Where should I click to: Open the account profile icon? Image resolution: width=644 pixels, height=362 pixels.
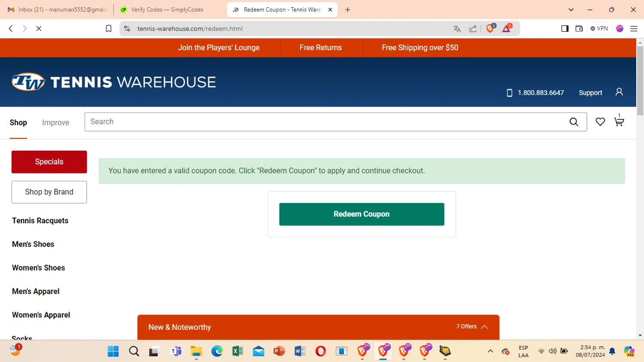click(x=619, y=92)
